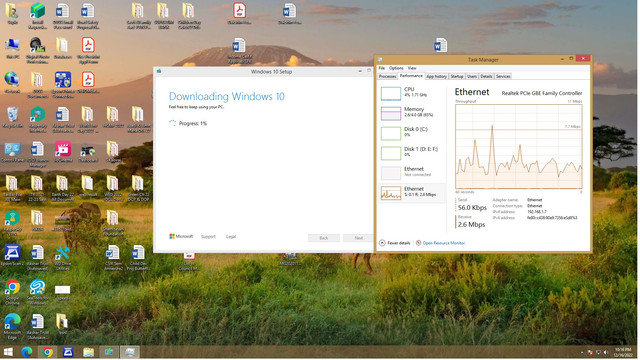Switch to the App history tab
Image resolution: width=640 pixels, height=360 pixels.
(x=436, y=76)
